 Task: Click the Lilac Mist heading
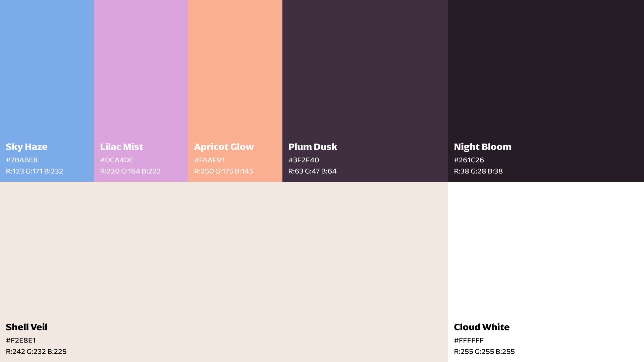121,147
